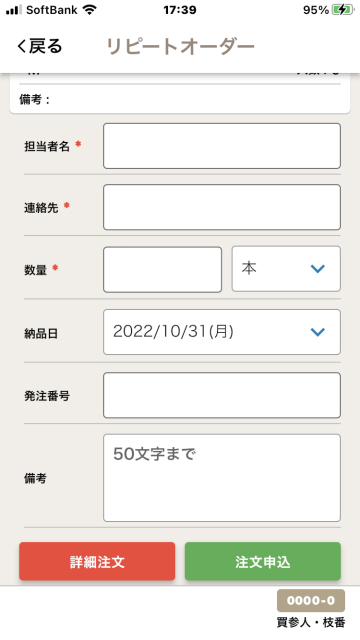Screen dimensions: 360x640
Task: Focus the 連絡先 input field
Action: point(222,207)
